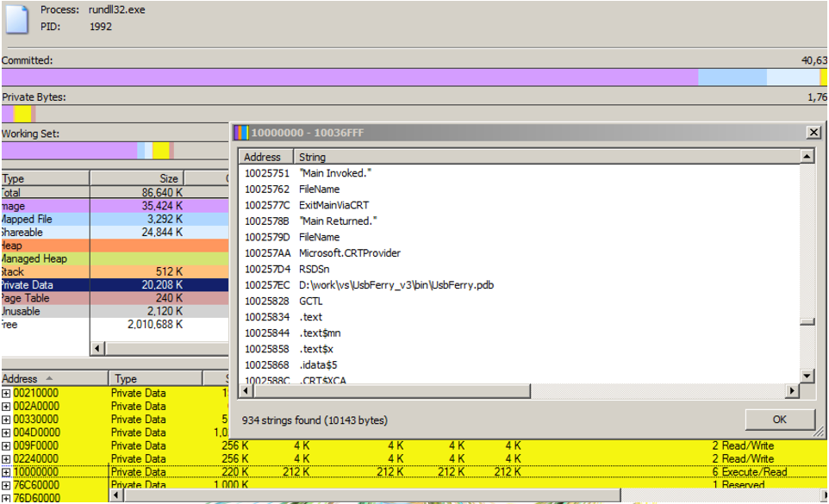
Task: Expand the 02240000 address entry
Action: (x=6, y=459)
